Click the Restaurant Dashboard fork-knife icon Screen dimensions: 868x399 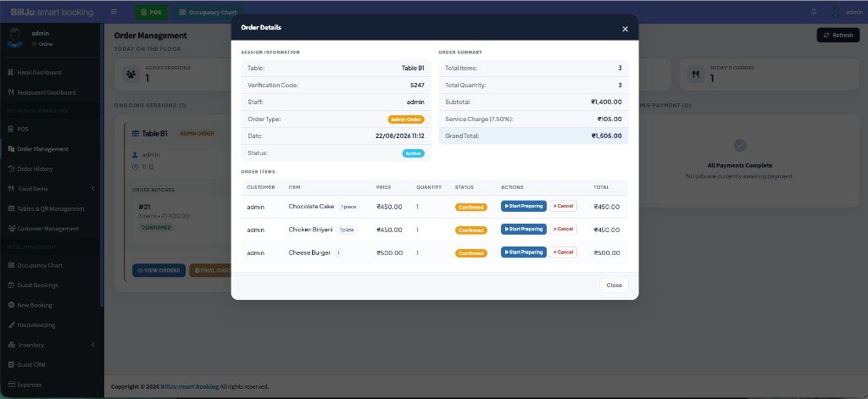[11, 92]
